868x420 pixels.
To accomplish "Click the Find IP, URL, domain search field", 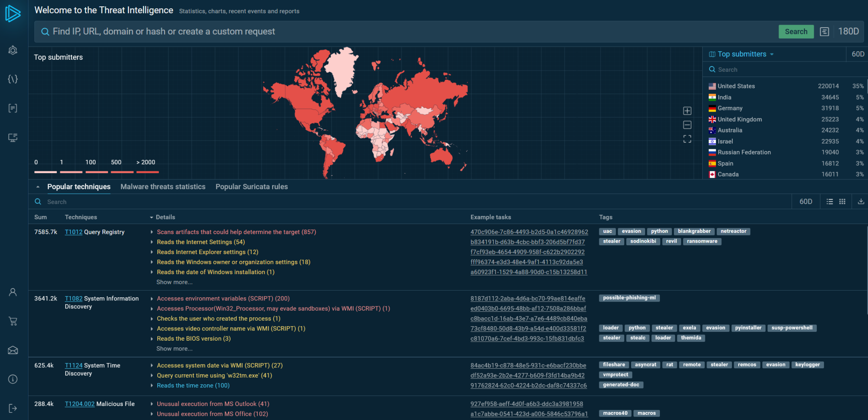I will click(254, 31).
